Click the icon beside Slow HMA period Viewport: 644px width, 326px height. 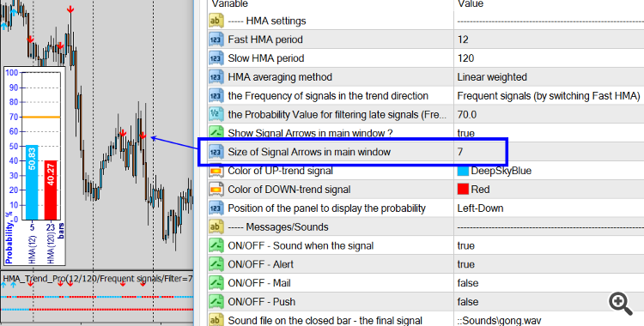point(216,58)
